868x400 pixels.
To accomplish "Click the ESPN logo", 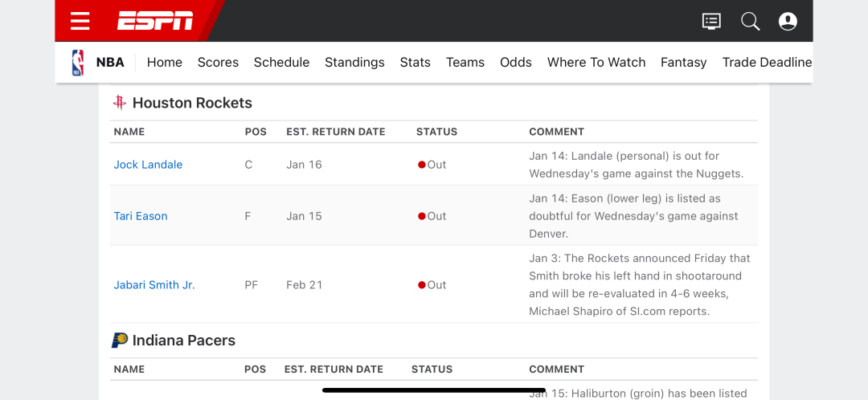I will tap(155, 21).
